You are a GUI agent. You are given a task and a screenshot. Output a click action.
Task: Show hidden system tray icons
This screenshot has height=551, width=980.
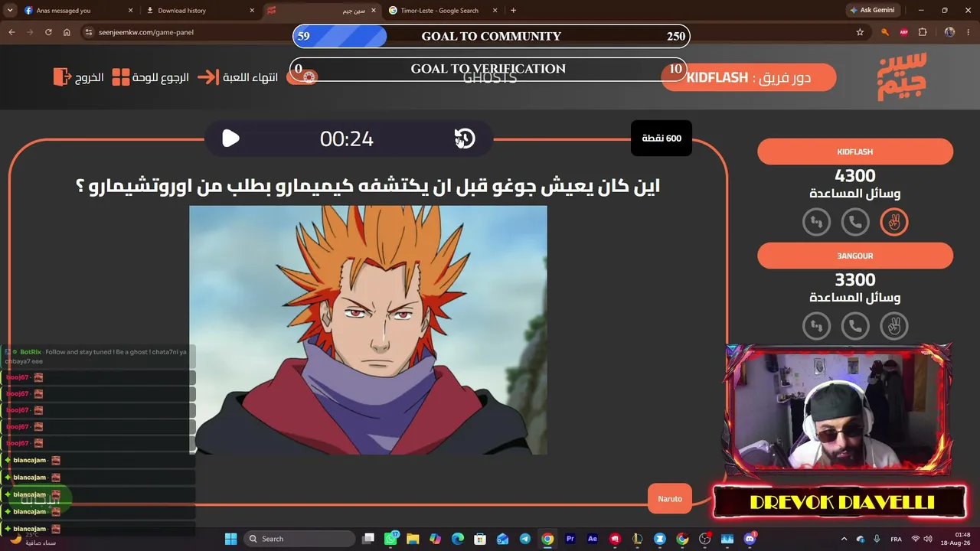pos(844,539)
